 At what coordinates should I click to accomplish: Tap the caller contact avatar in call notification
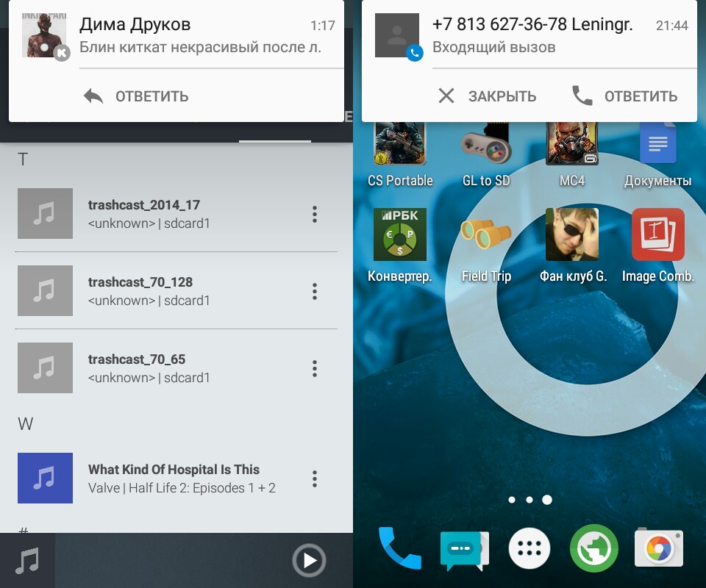(x=397, y=35)
